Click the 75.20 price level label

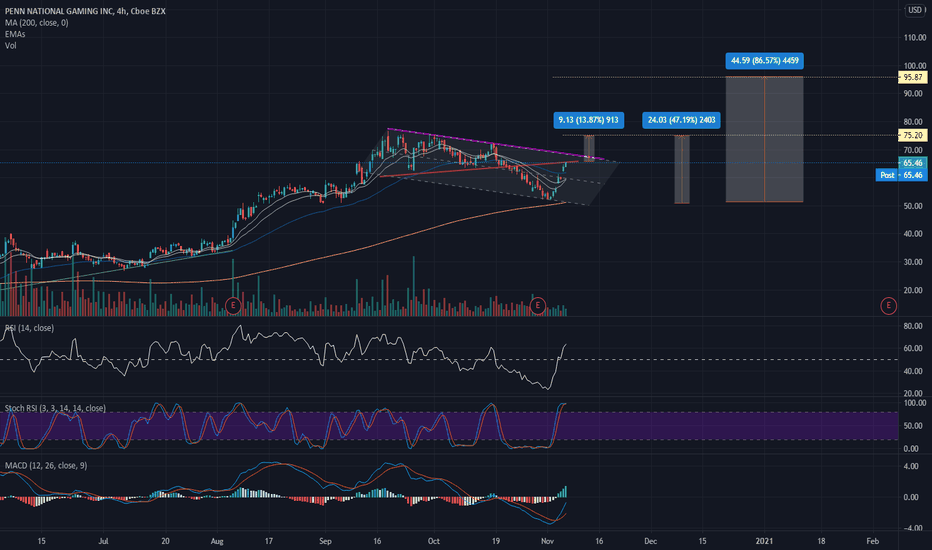tap(912, 136)
